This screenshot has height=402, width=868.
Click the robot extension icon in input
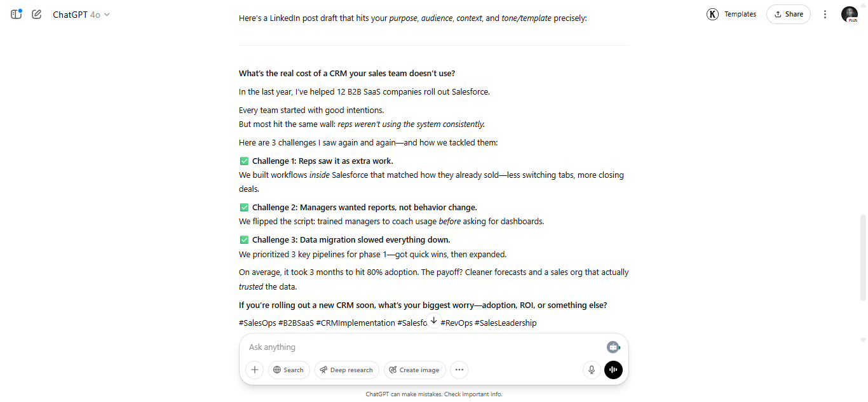click(613, 347)
